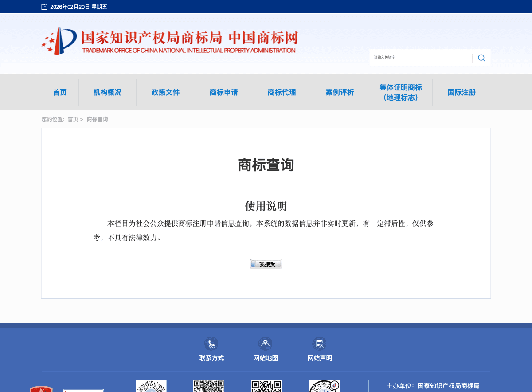Click the 网站地图 map icon

point(266,344)
